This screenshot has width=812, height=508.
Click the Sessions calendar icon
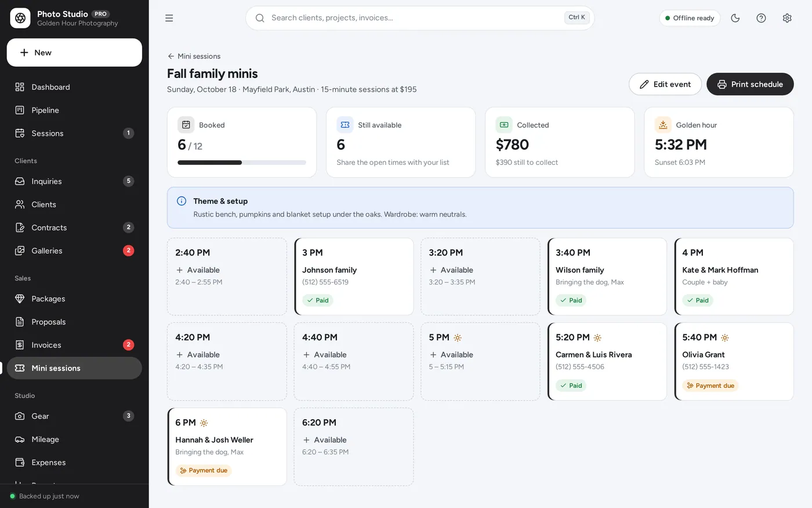(20, 134)
